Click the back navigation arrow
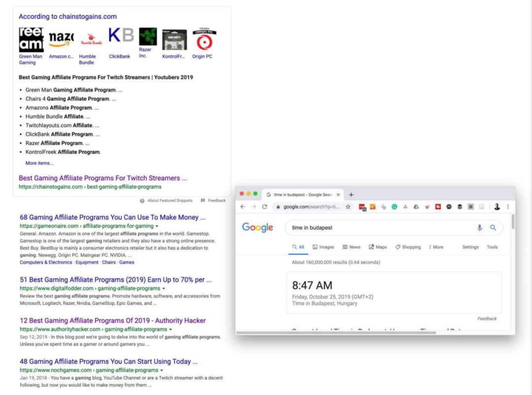 (x=242, y=206)
